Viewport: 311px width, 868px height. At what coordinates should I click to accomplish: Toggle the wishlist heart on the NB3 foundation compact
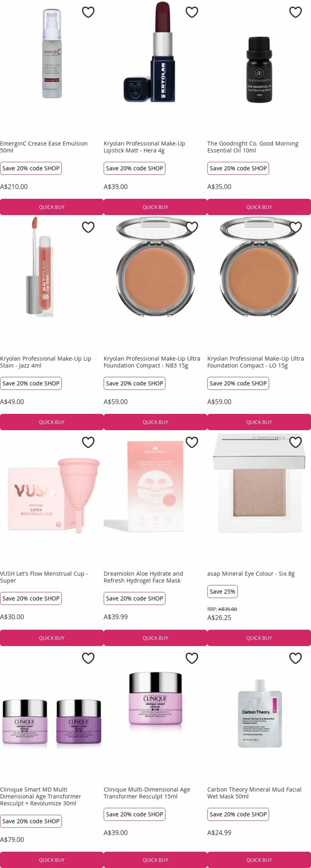coord(192,227)
